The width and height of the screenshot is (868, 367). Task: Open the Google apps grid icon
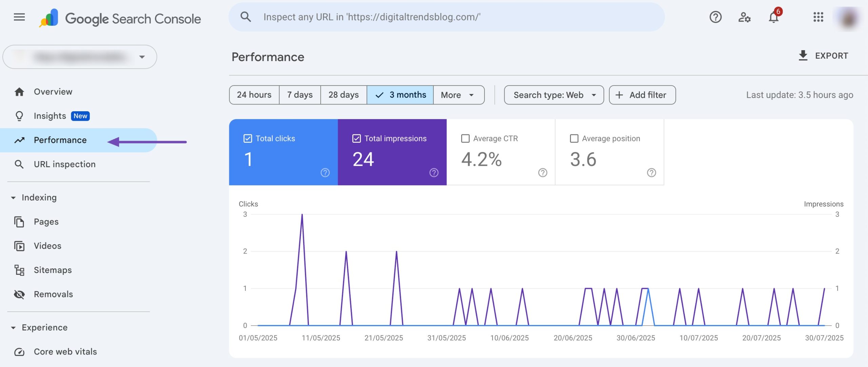[x=818, y=17]
